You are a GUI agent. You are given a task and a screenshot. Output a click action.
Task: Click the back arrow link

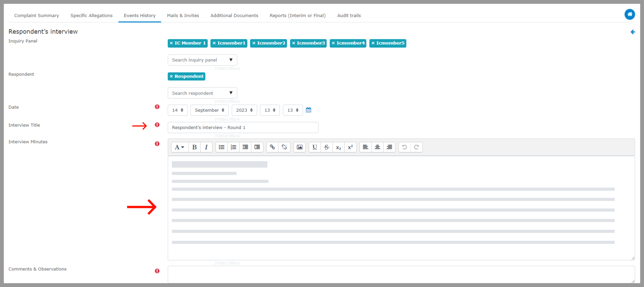tap(632, 32)
